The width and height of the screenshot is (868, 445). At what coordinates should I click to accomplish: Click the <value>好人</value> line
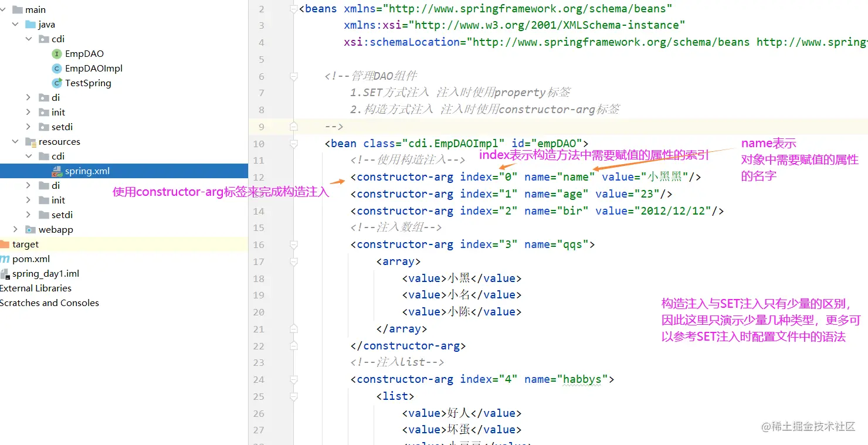click(x=462, y=413)
